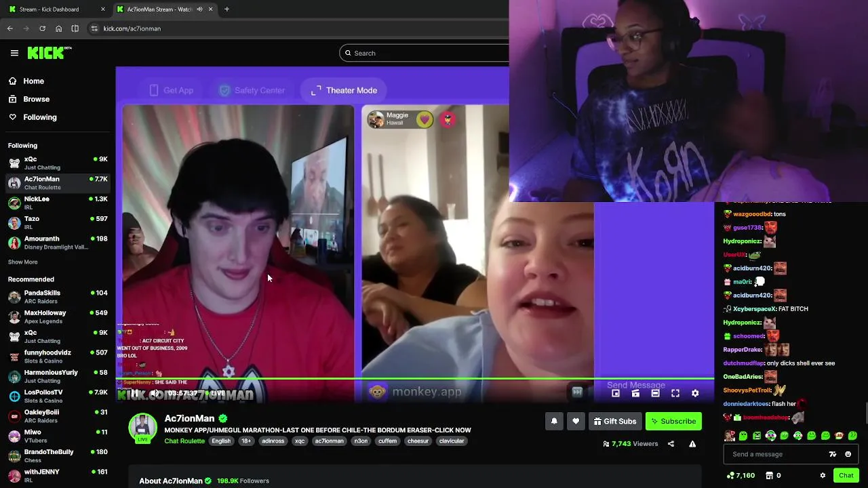
Task: Reload the current page
Action: coord(42,28)
